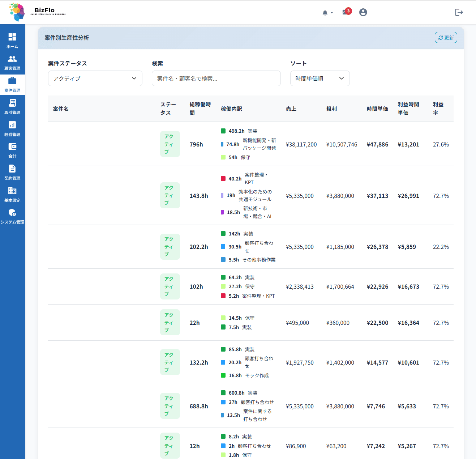Expand 案件ステータス dropdown showing アクティブ
Image resolution: width=476 pixels, height=459 pixels.
95,78
